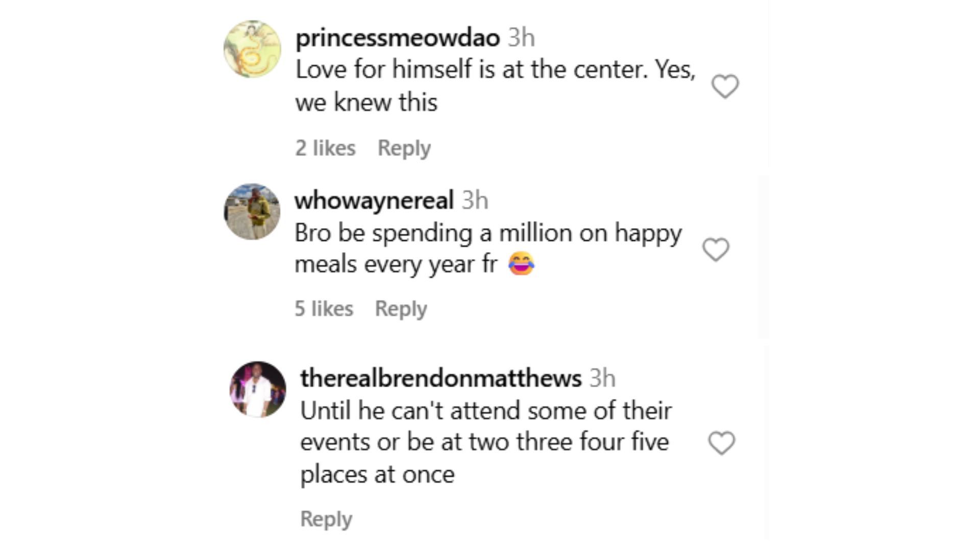
Task: Click the 3h timestamp beside princessmeowdao
Action: tap(521, 38)
